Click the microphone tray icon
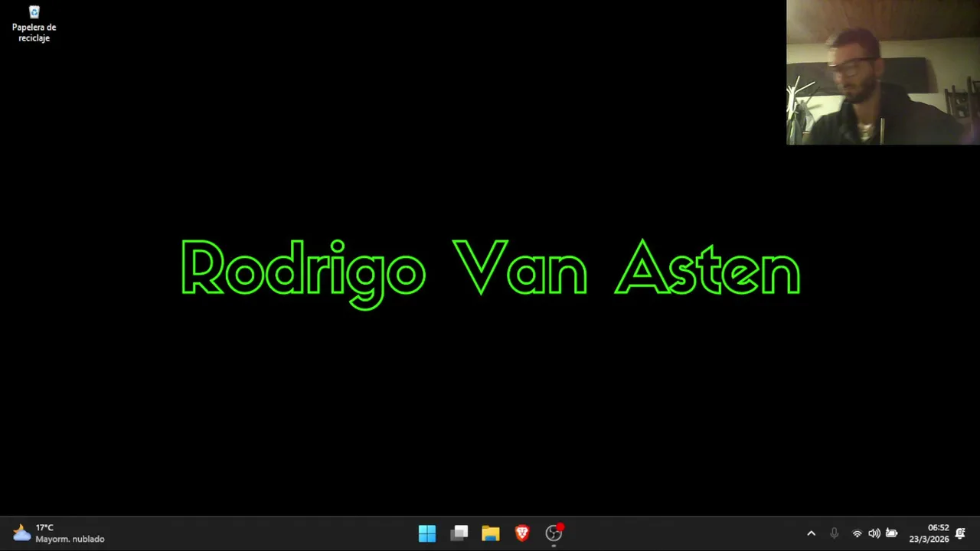Image resolution: width=980 pixels, height=551 pixels. coord(834,533)
